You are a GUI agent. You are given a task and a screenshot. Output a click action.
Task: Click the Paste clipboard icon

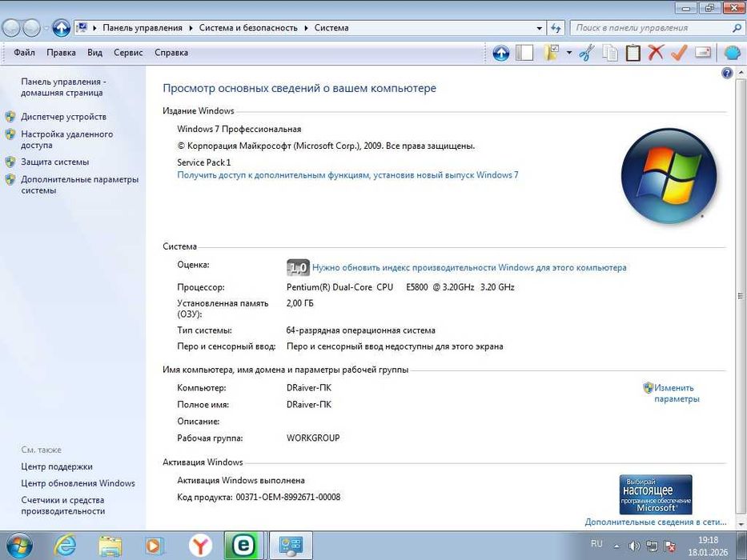(x=633, y=53)
